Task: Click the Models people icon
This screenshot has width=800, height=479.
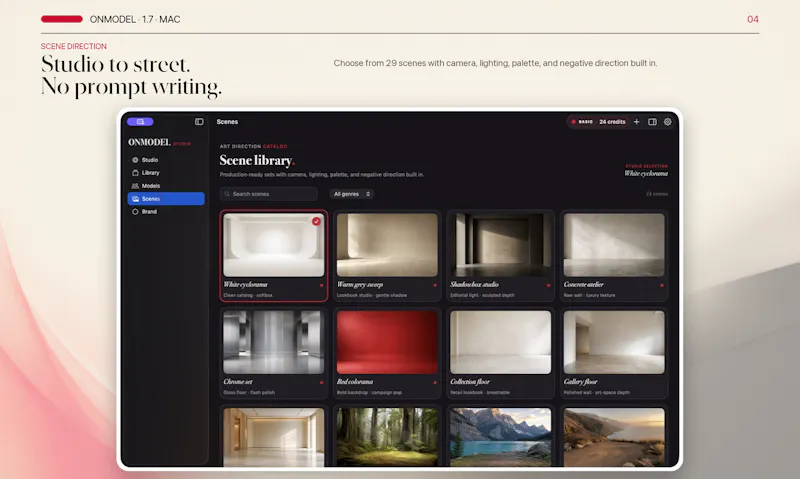Action: 135,186
